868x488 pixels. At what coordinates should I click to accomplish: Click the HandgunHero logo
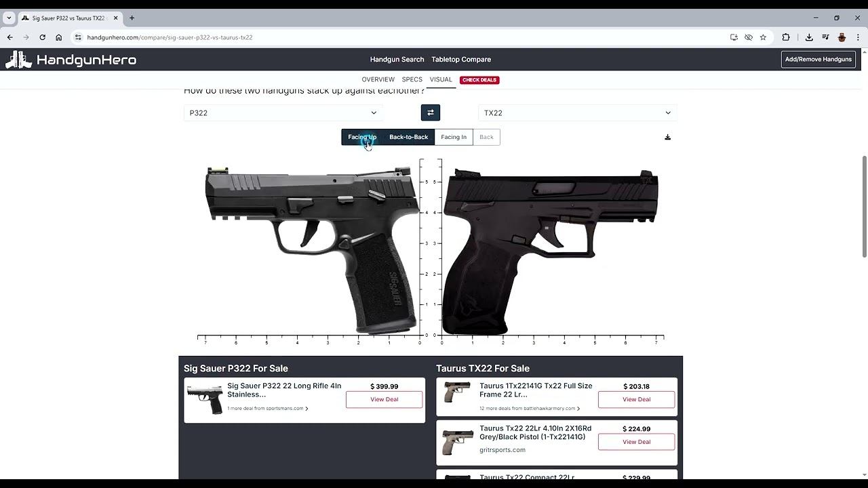pyautogui.click(x=71, y=60)
